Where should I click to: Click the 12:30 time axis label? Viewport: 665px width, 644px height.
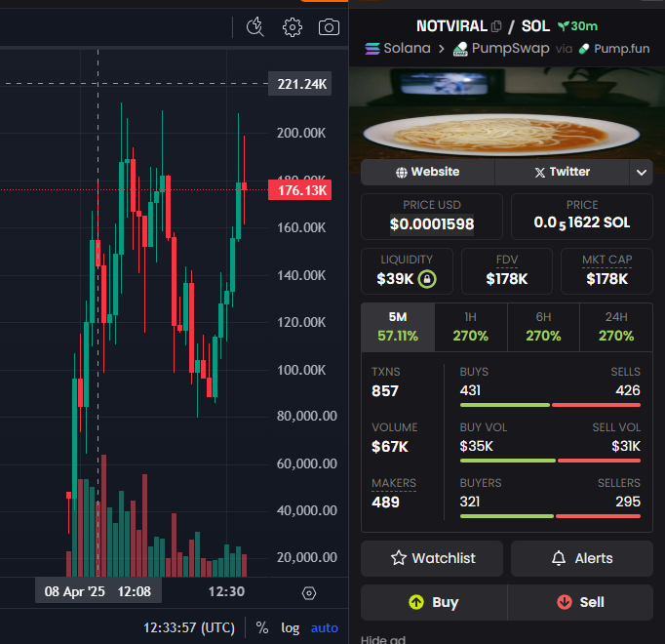click(226, 591)
